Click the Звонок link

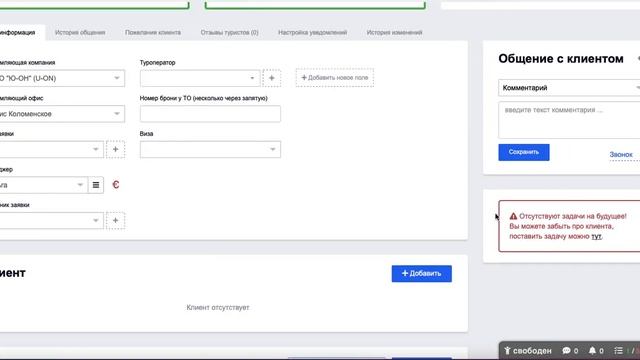[x=621, y=155]
